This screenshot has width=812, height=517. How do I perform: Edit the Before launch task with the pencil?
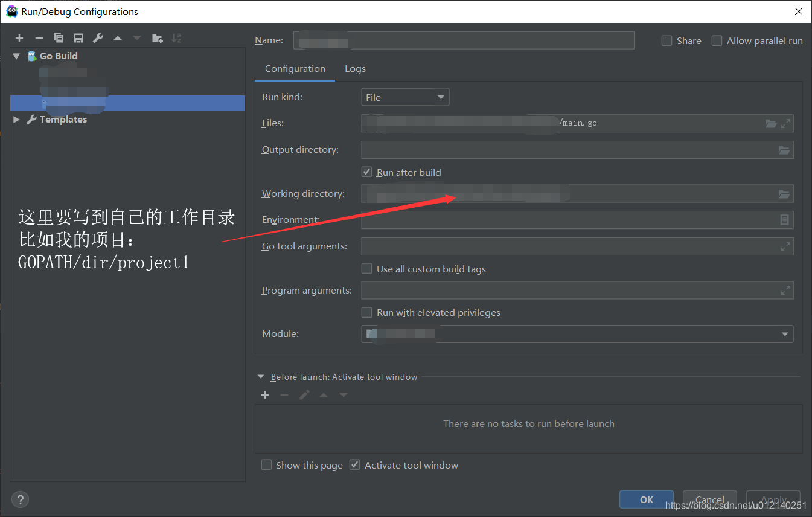coord(304,395)
